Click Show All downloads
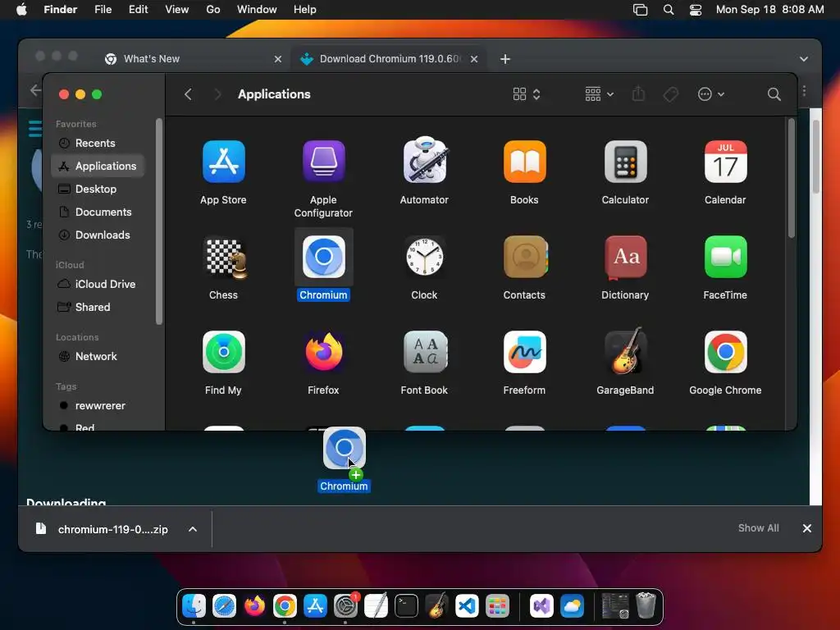 point(758,528)
